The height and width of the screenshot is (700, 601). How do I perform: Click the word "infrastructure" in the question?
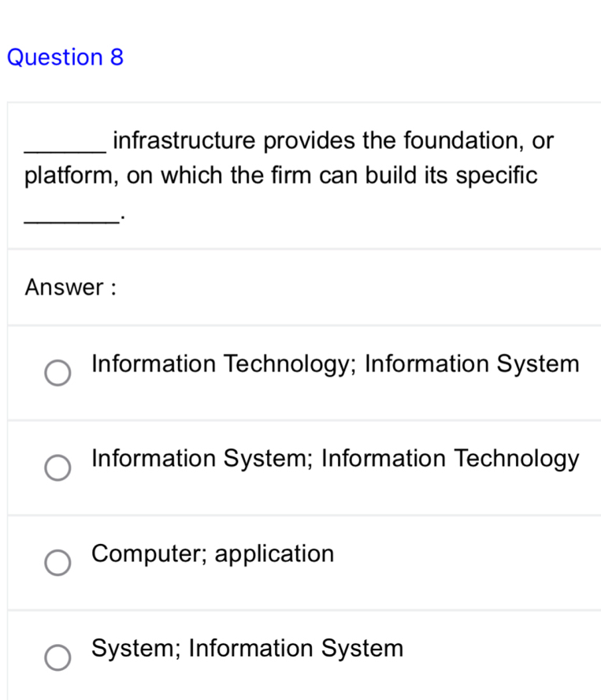coord(184,141)
